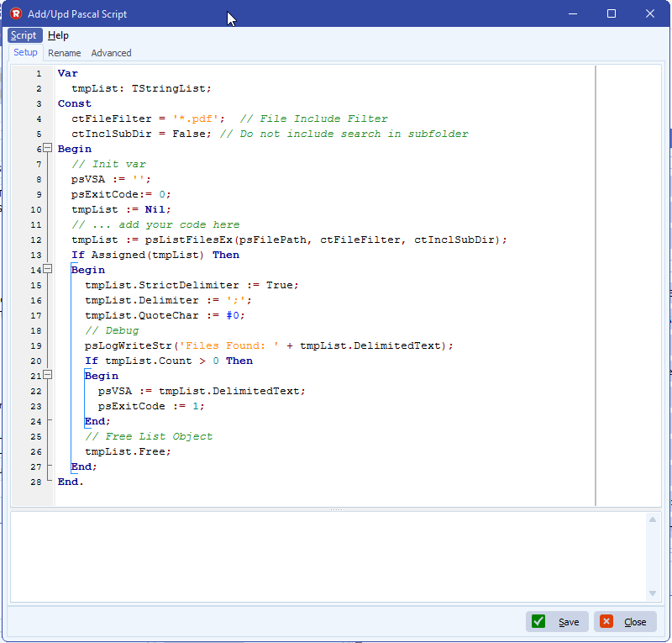Close the window via title bar X
This screenshot has width=672, height=643.
pyautogui.click(x=649, y=13)
